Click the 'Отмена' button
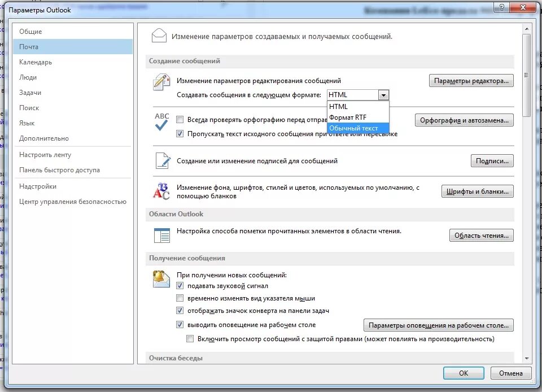 click(510, 373)
